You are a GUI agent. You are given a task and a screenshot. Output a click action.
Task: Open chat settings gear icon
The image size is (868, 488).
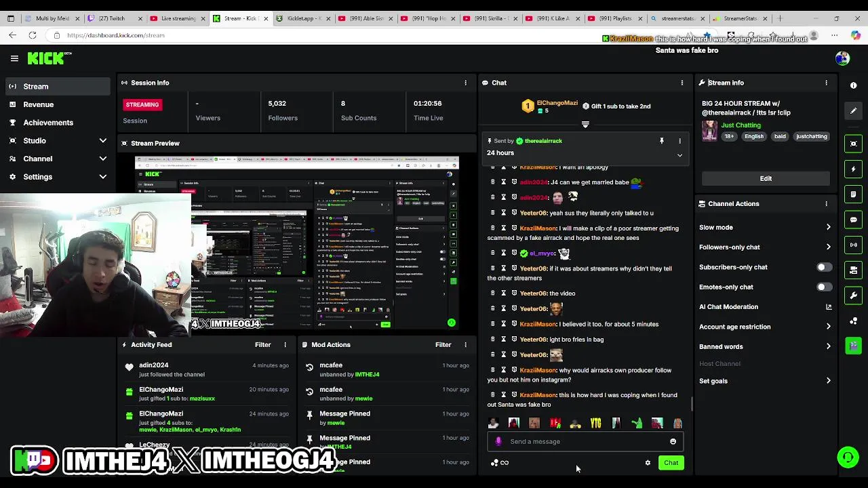pyautogui.click(x=648, y=463)
